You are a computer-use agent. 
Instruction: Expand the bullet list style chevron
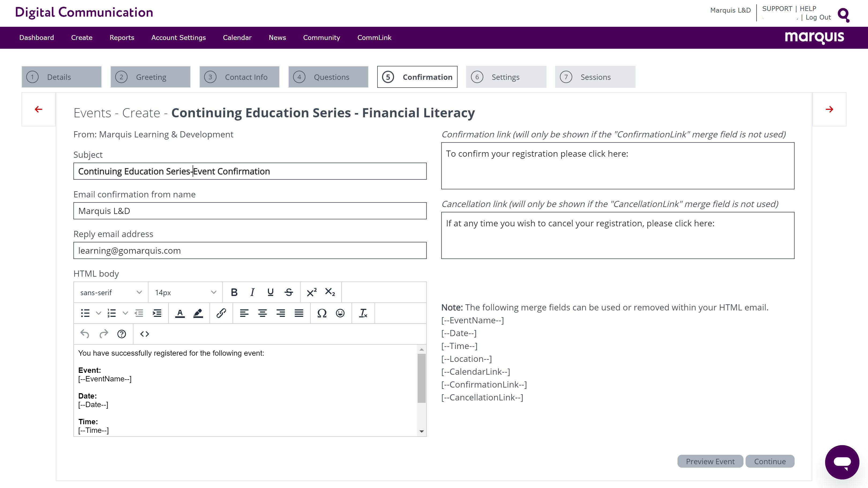point(98,313)
